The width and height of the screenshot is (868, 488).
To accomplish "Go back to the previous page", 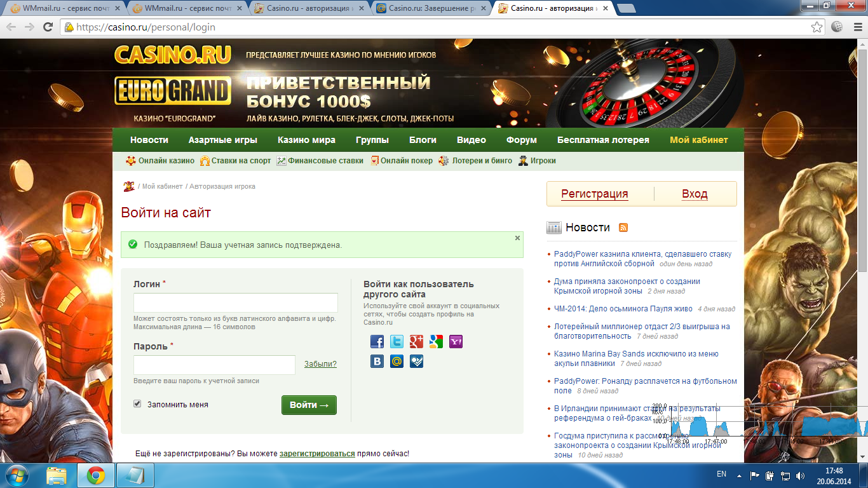I will point(11,27).
